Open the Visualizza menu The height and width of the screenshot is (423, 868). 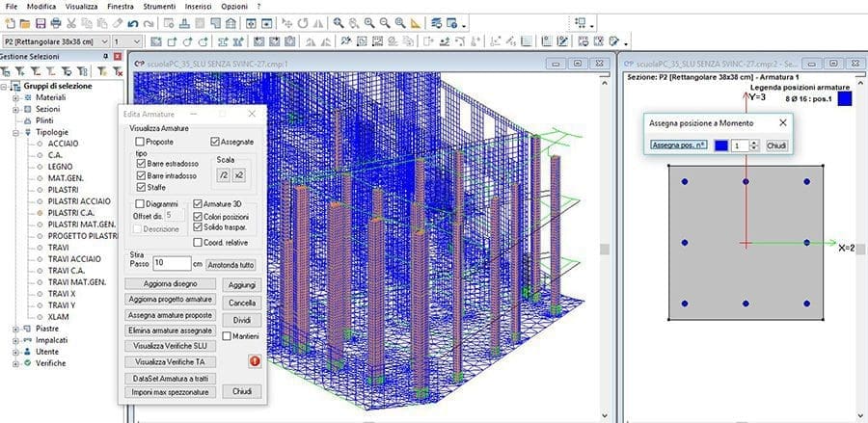coord(81,7)
